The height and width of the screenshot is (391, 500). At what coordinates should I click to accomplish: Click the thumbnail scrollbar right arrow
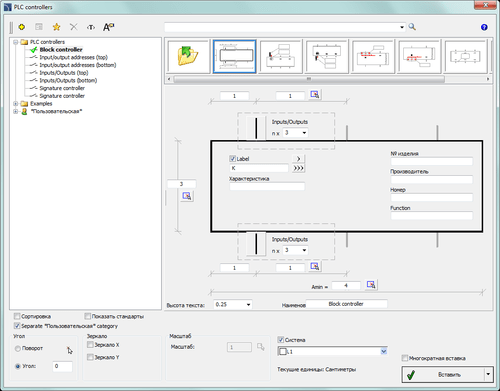[x=488, y=79]
